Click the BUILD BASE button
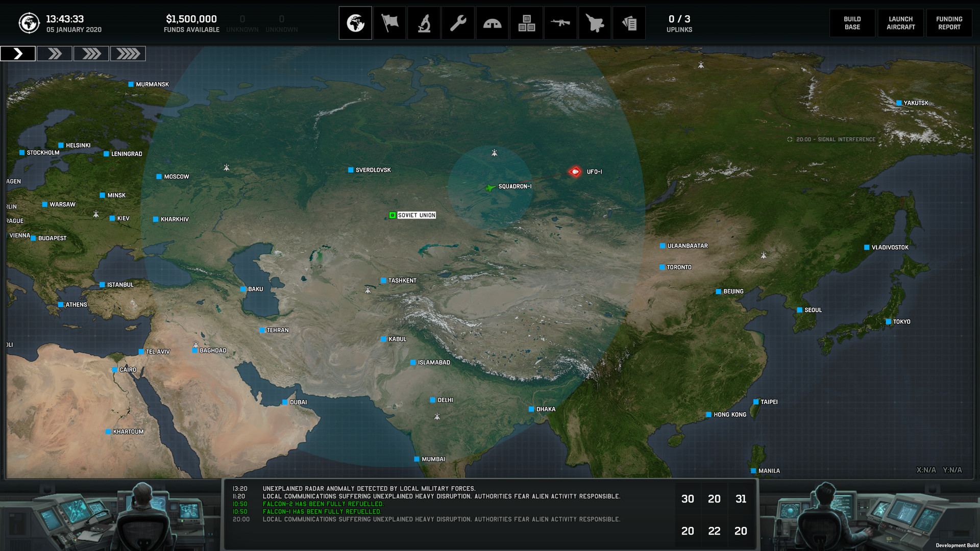The height and width of the screenshot is (551, 980). (852, 22)
